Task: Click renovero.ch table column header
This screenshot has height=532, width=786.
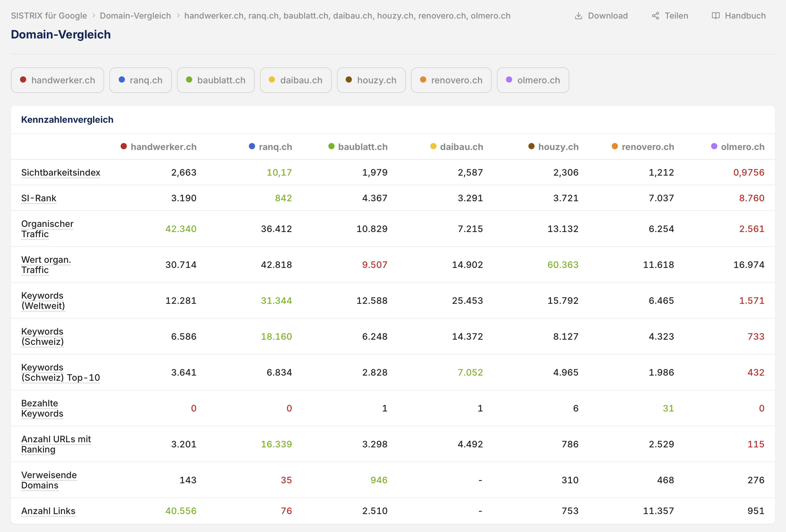Action: (643, 147)
